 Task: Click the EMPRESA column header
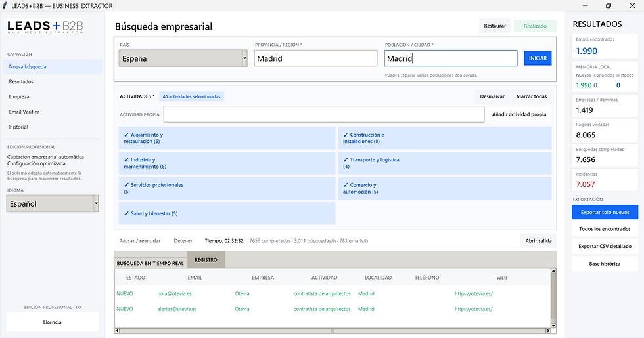[x=263, y=278]
